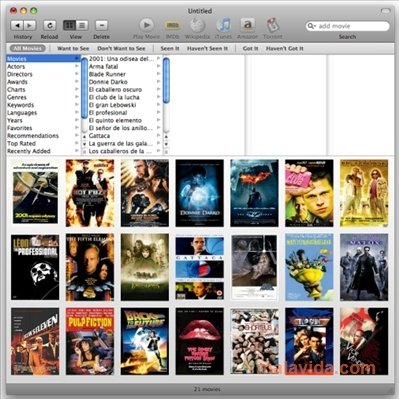Viewport: 399px width, 399px height.
Task: Select the Pulp Fiction poster thumbnail
Action: [x=90, y=341]
